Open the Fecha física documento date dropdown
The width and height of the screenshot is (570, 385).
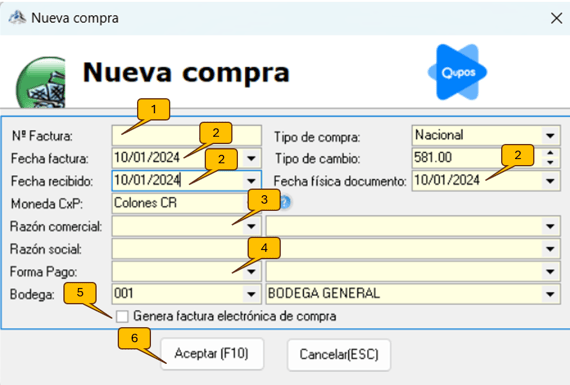(550, 181)
